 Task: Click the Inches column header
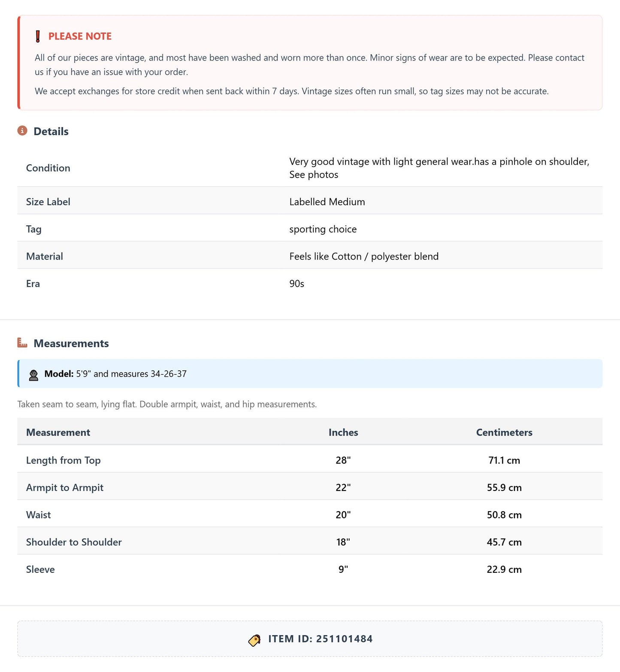(343, 432)
